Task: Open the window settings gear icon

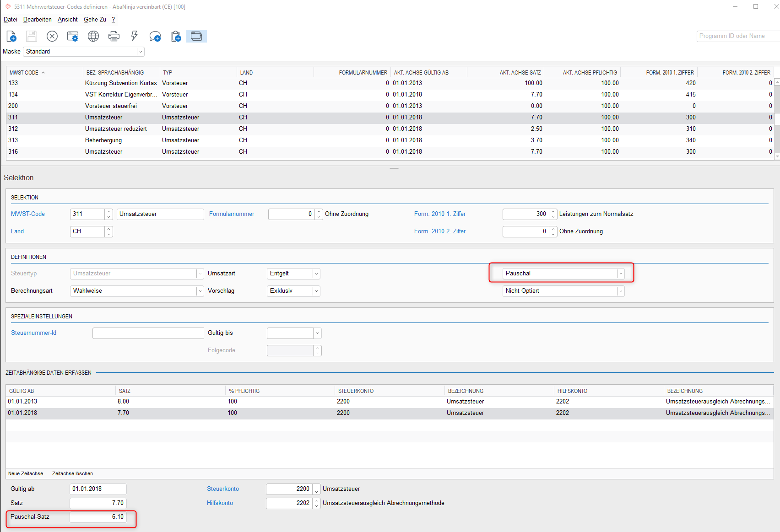Action: [73, 36]
